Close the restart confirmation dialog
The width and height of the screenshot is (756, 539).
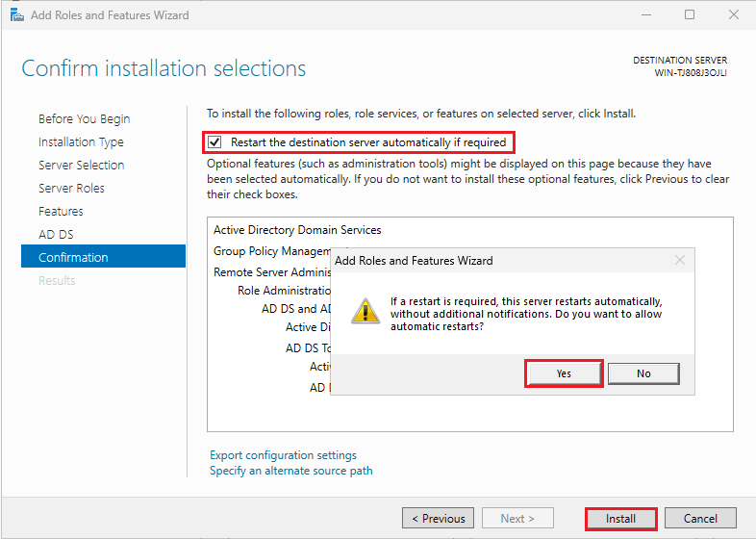click(680, 260)
